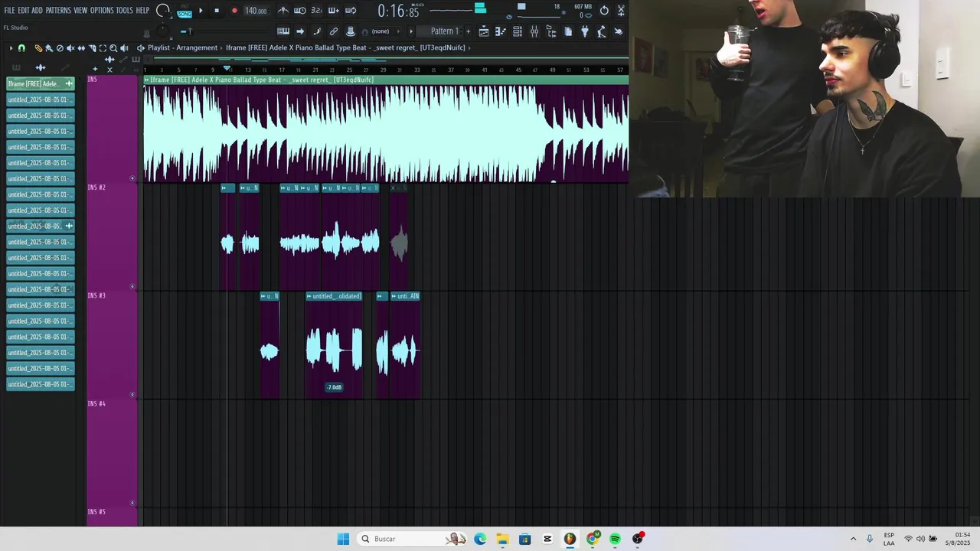
Task: Select the Playback scrub tool
Action: coord(124,48)
